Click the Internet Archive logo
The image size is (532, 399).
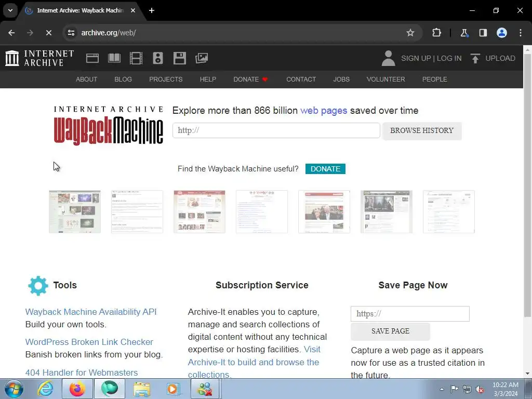(x=39, y=58)
